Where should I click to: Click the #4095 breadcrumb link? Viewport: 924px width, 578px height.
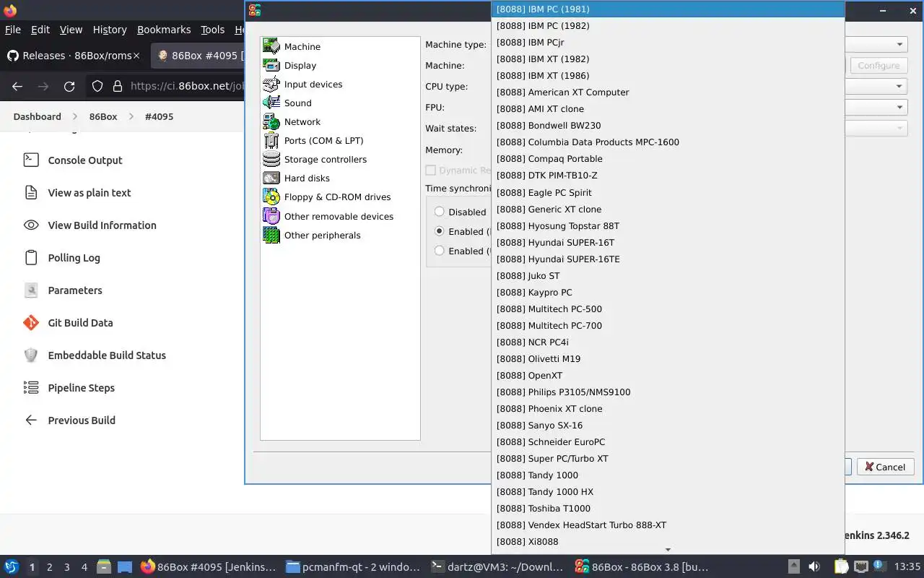pos(159,116)
